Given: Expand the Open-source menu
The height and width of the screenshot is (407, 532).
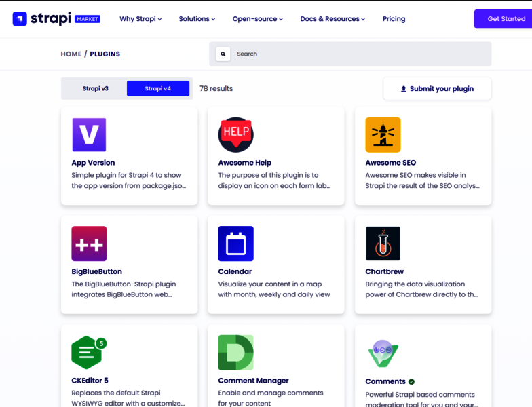Looking at the screenshot, I should [x=258, y=19].
